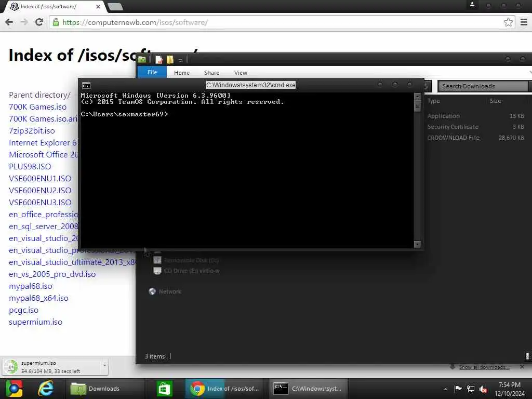
Task: Open Chrome hamburger menu
Action: coord(524,22)
